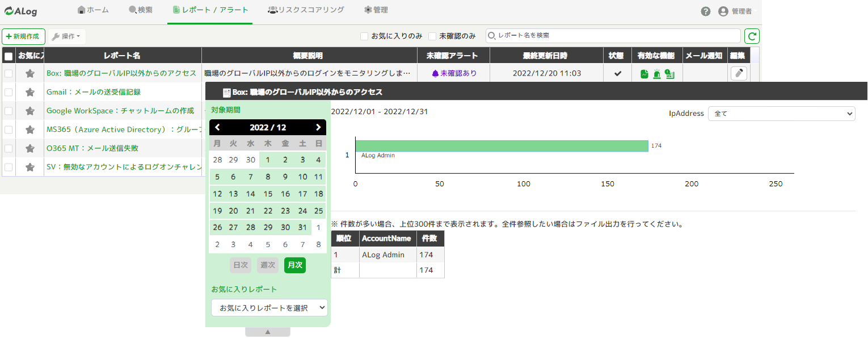The image size is (868, 338).
Task: Open the 検索 tab
Action: [x=141, y=10]
